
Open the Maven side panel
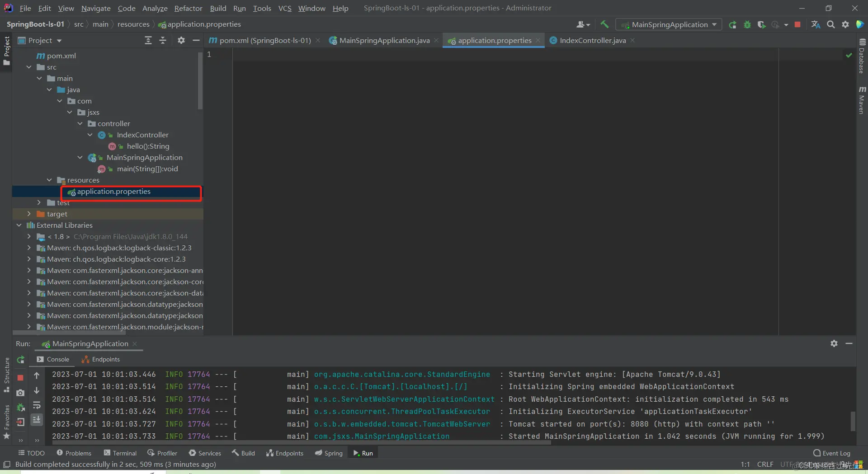click(862, 100)
